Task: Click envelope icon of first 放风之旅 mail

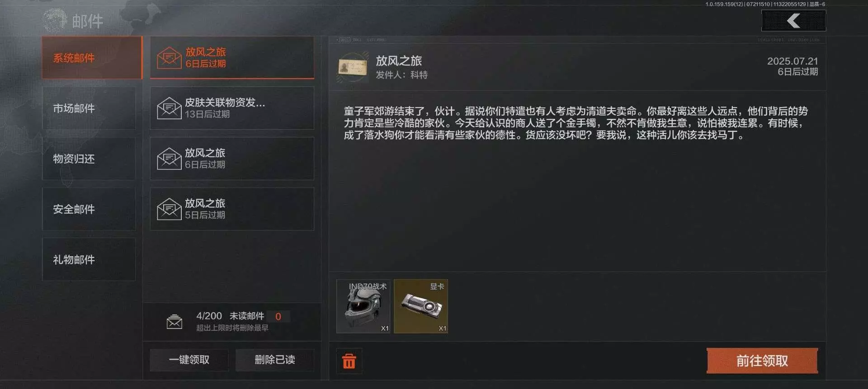Action: (x=169, y=58)
